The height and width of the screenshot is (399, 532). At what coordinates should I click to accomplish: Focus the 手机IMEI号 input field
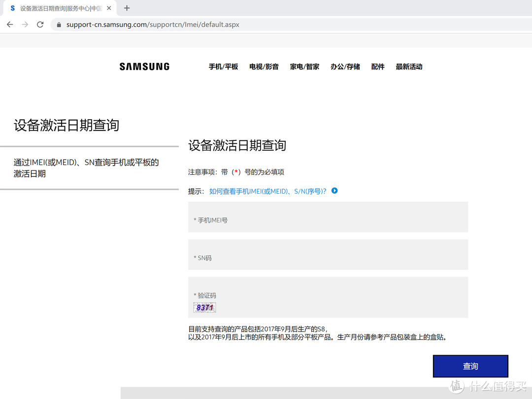[328, 217]
